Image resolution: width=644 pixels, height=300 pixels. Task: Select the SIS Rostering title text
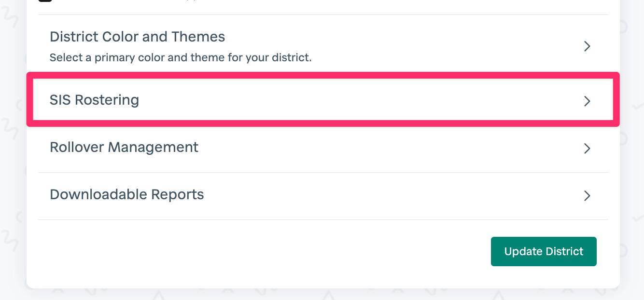coord(94,100)
